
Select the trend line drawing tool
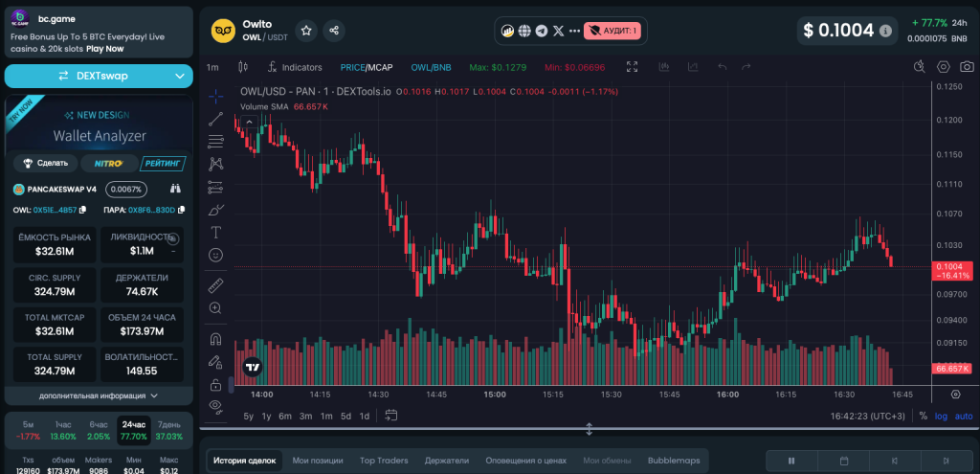[x=216, y=119]
